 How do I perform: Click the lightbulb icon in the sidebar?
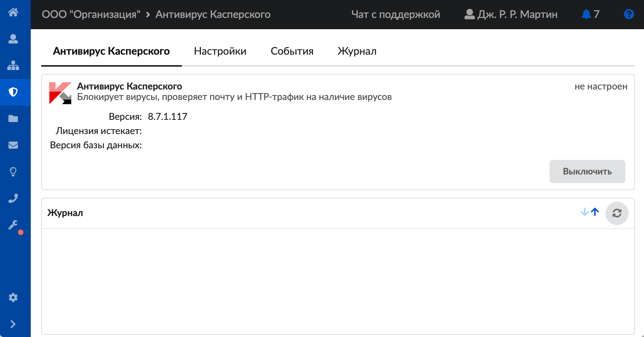[13, 172]
